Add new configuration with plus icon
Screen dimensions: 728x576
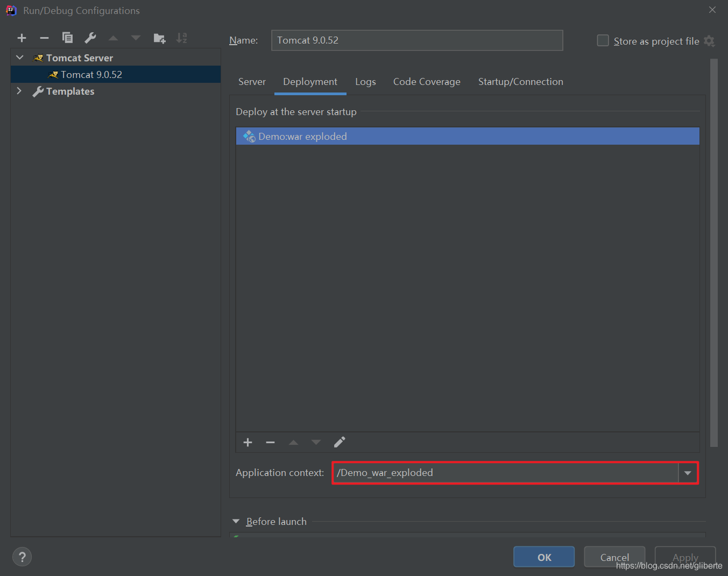pos(22,38)
